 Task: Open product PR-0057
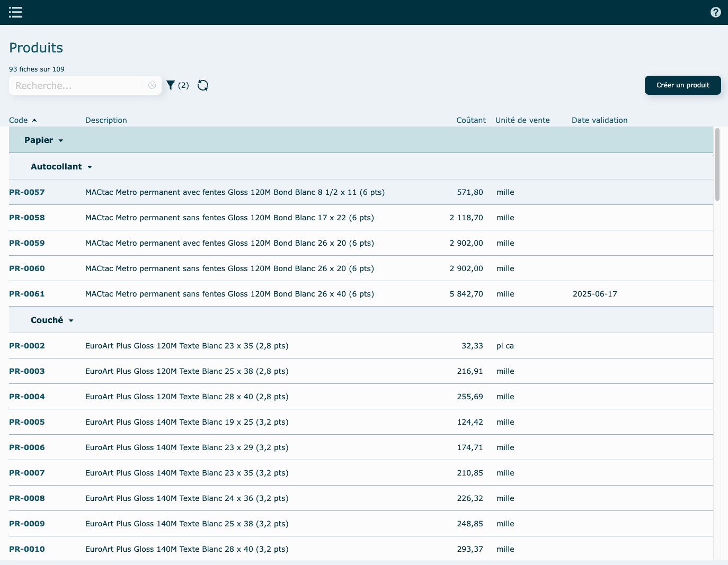[27, 192]
